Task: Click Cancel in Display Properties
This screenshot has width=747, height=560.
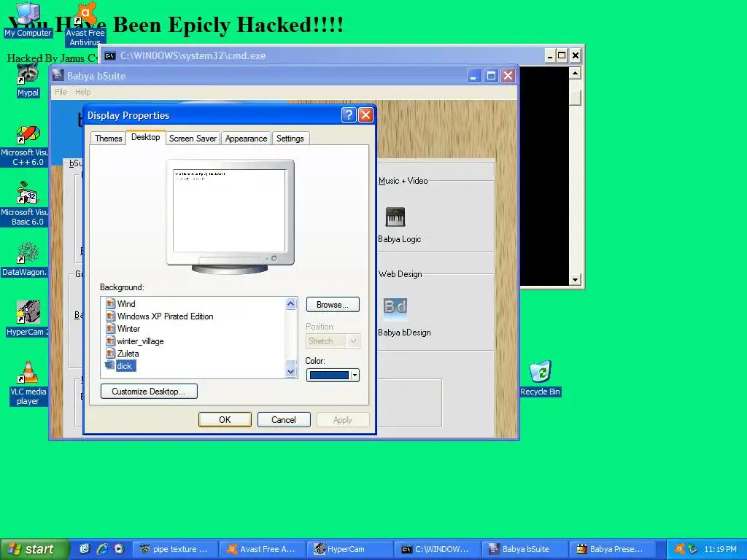Action: coord(284,419)
